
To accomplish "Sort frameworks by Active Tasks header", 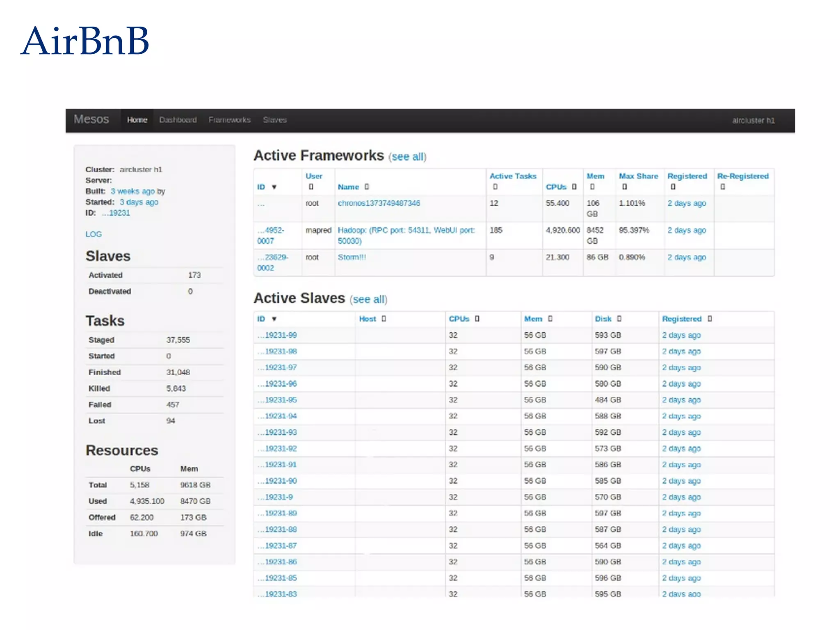I will point(512,176).
